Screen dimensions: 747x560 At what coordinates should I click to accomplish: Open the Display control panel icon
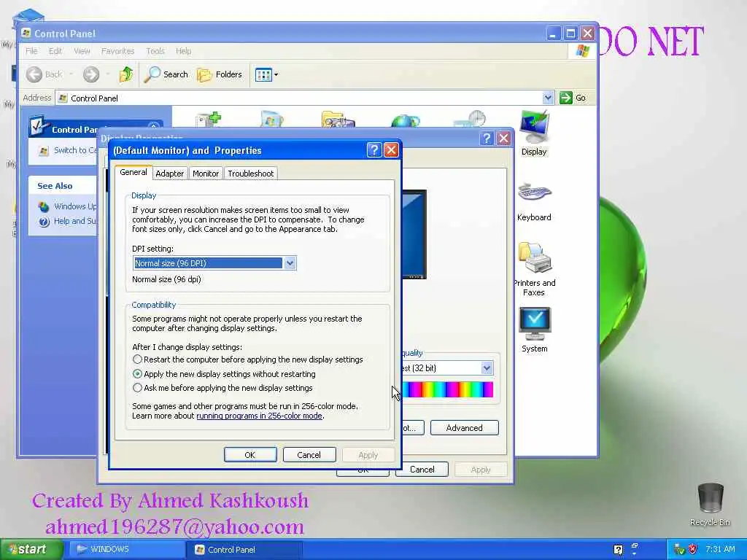(534, 133)
